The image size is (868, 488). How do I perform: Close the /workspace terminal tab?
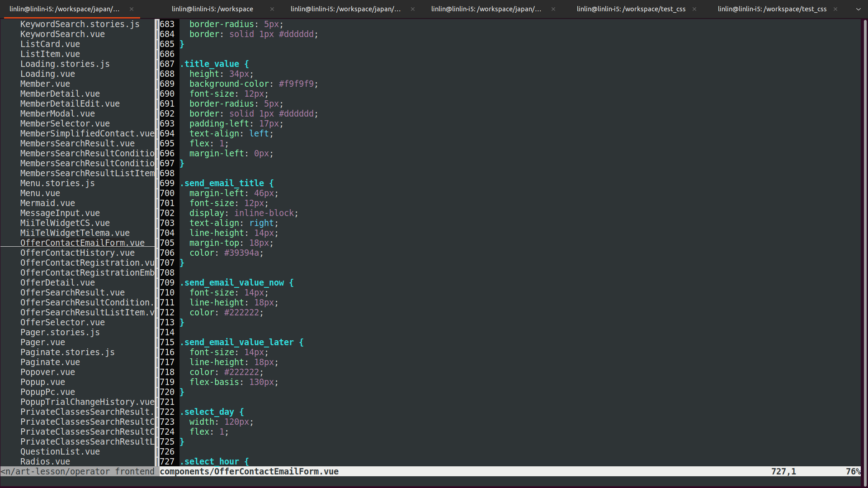272,9
